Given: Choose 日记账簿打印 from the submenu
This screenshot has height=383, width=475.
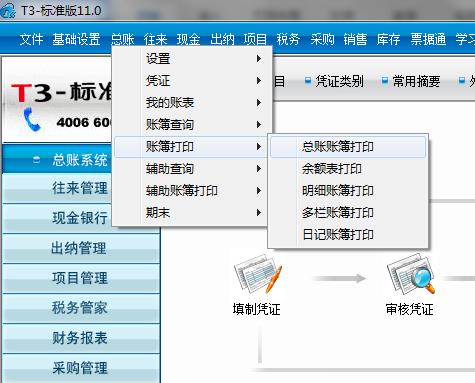Looking at the screenshot, I should (348, 235).
